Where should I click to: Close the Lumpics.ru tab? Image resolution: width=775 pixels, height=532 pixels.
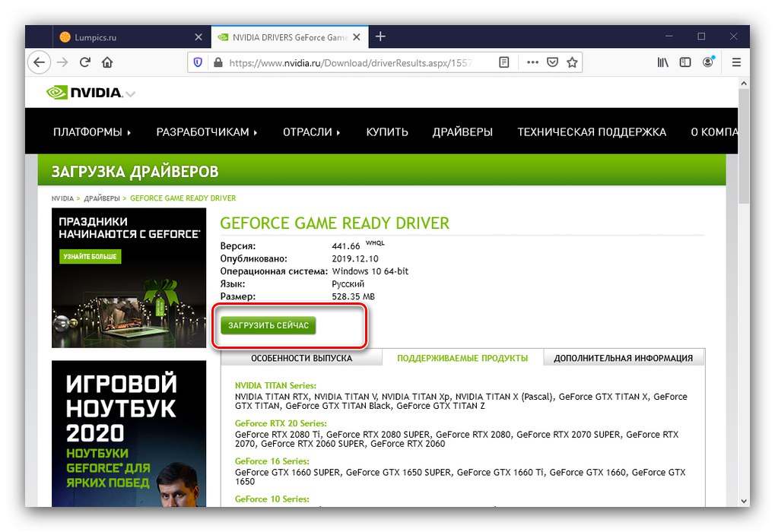click(x=199, y=37)
